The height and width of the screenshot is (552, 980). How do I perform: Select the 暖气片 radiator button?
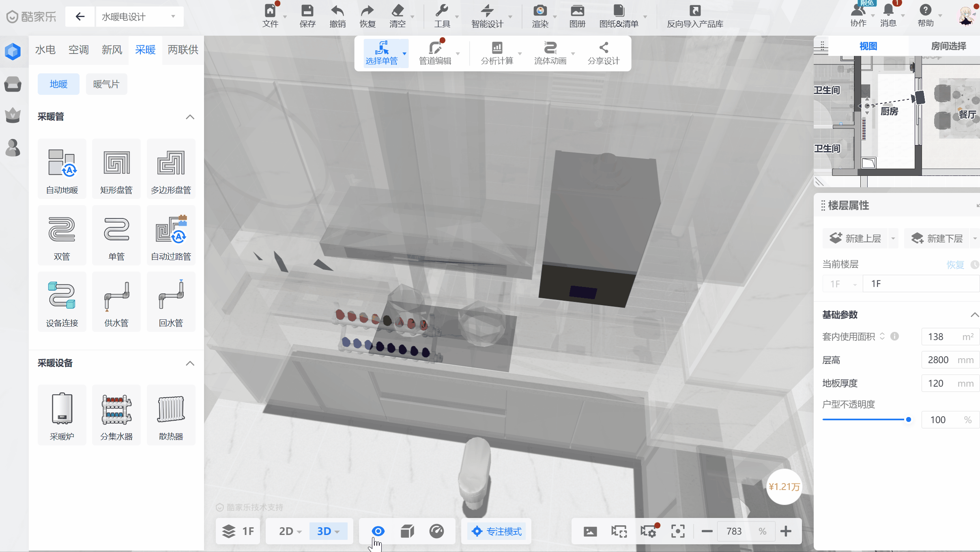106,84
